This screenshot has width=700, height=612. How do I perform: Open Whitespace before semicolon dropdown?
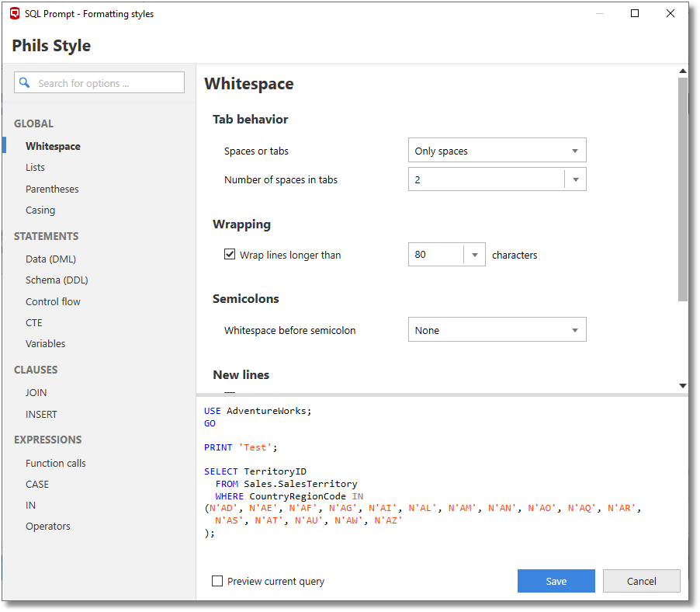point(497,329)
